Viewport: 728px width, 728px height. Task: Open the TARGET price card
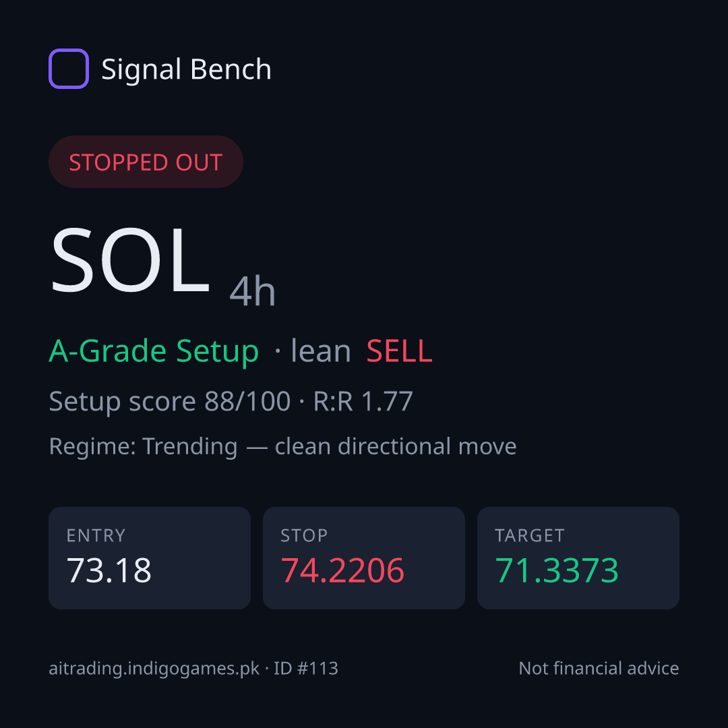click(578, 558)
